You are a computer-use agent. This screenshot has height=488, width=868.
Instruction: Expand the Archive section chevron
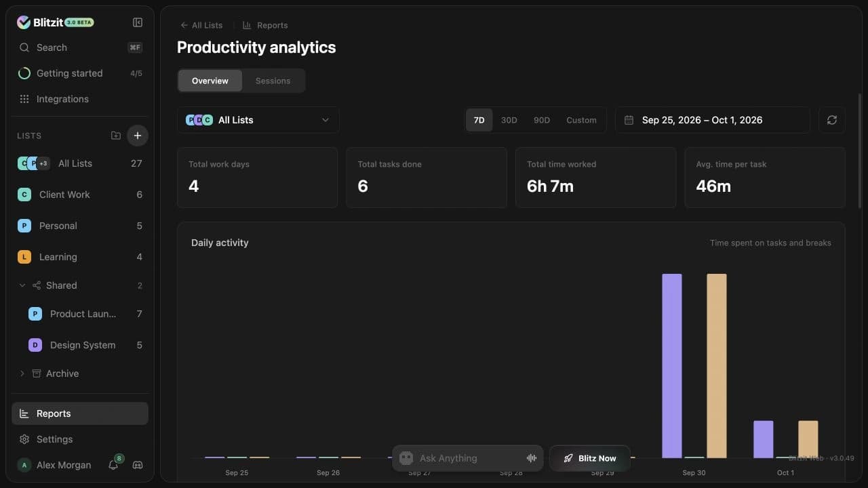coord(22,373)
